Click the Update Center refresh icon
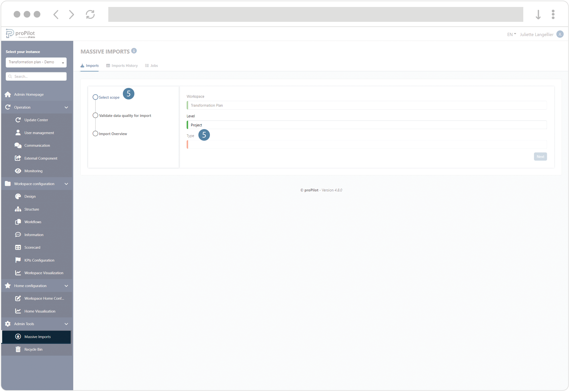Screen dimensions: 570x392 18,120
